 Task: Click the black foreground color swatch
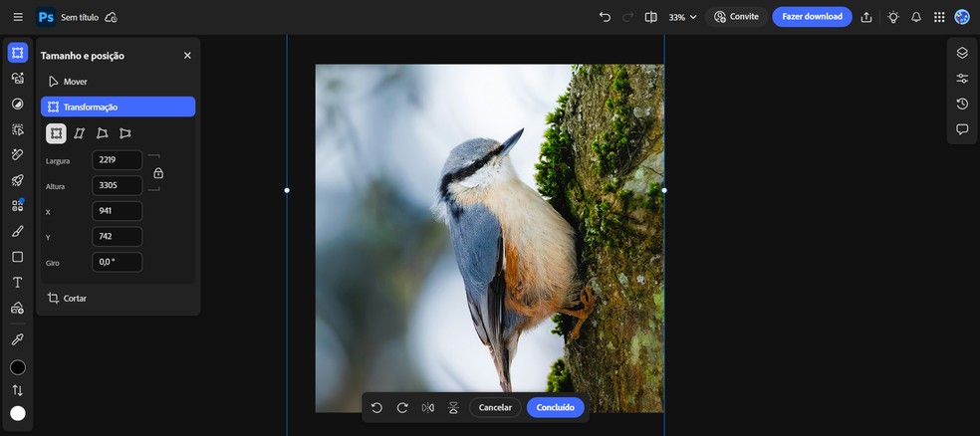[18, 367]
